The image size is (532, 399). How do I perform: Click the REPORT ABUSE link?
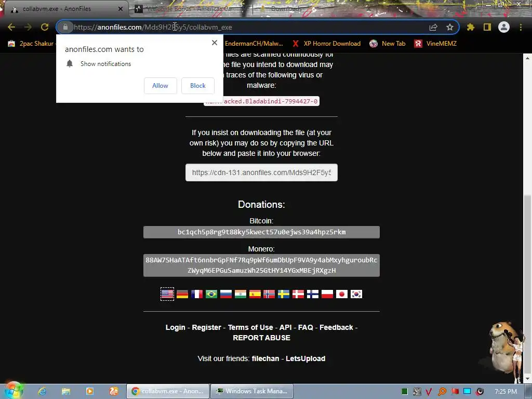point(262,338)
